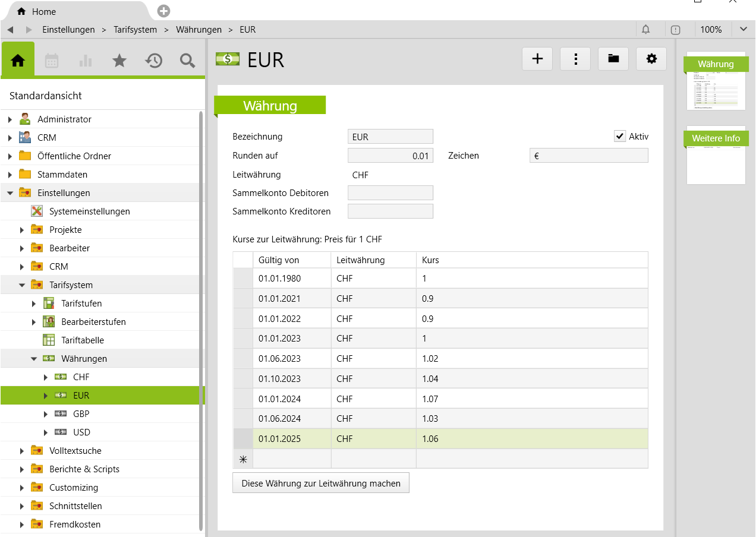Open the zoom level dropdown arrow
Screen dimensions: 756x537
(744, 29)
